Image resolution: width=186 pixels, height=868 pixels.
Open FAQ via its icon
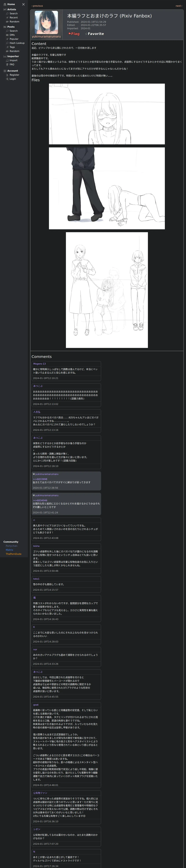click(x=7, y=64)
